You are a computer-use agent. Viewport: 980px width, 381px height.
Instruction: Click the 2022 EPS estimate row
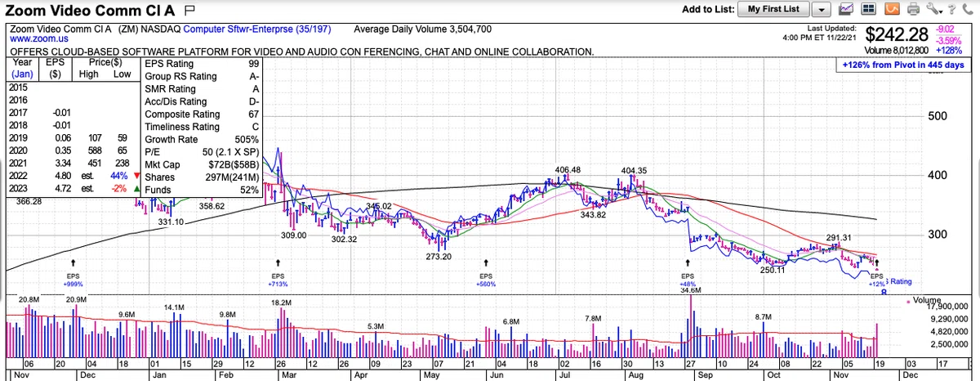(x=72, y=176)
